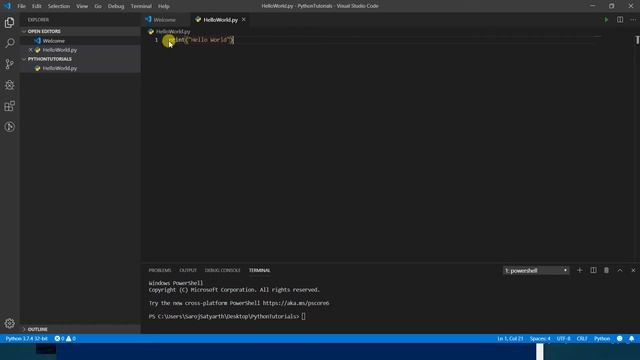The width and height of the screenshot is (640, 360).
Task: Select the Terminal panel tab
Action: [x=260, y=270]
